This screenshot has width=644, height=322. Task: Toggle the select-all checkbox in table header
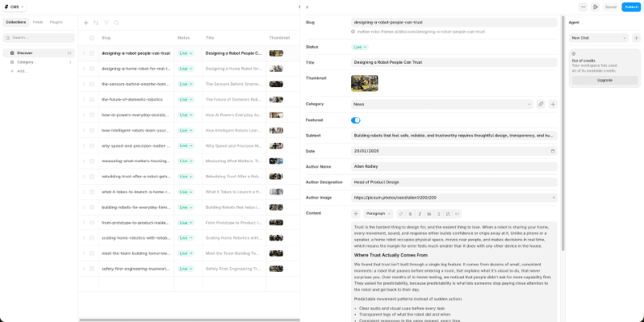pyautogui.click(x=92, y=38)
